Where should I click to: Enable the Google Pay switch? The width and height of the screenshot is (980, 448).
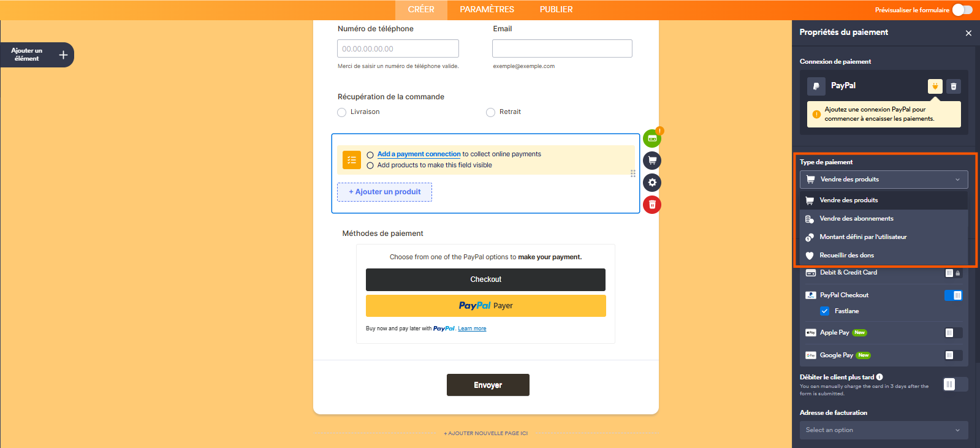pyautogui.click(x=953, y=355)
